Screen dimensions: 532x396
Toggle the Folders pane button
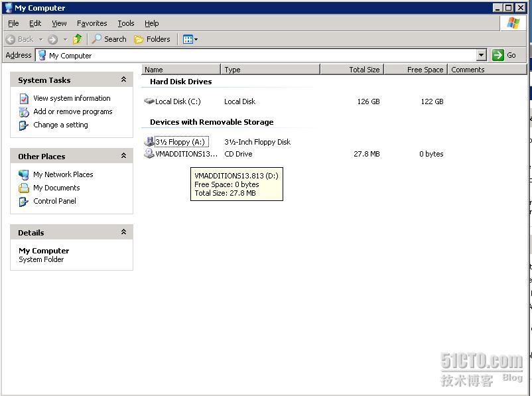tap(152, 39)
